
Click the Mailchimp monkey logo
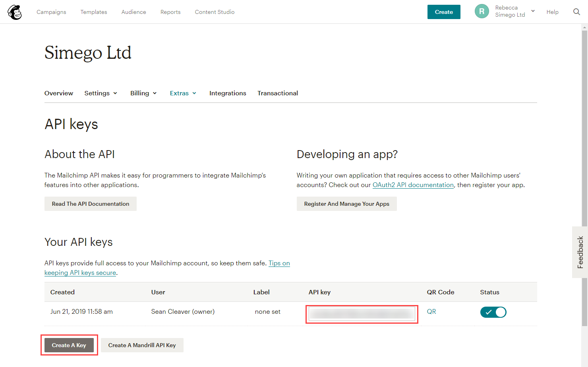[15, 12]
